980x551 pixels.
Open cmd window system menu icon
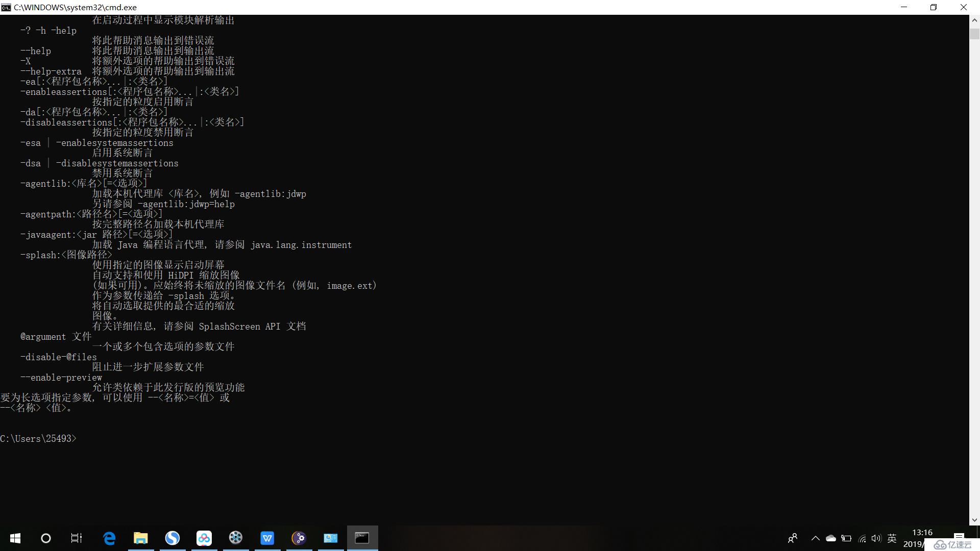pos(6,7)
